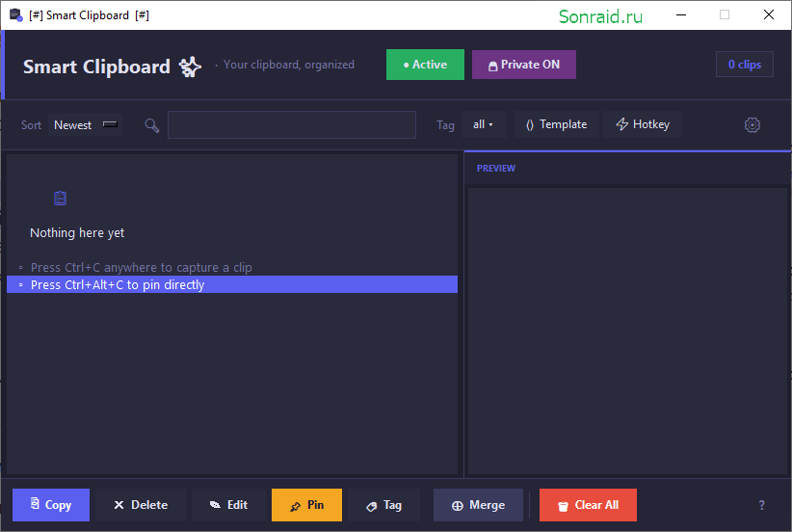792x532 pixels.
Task: Click the Tag button in bottom toolbar
Action: [383, 505]
